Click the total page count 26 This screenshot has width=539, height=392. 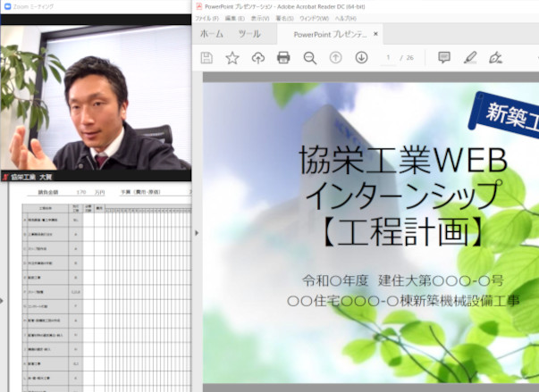click(410, 58)
